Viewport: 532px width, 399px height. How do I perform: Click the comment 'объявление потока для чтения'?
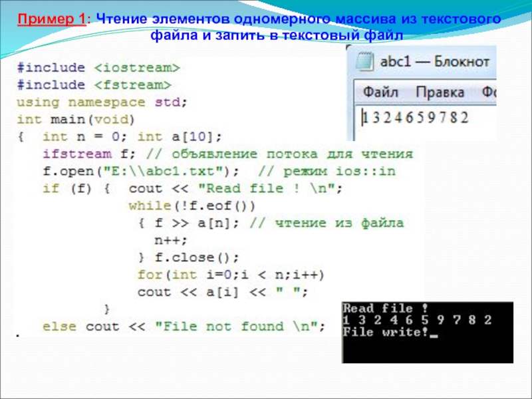point(293,154)
